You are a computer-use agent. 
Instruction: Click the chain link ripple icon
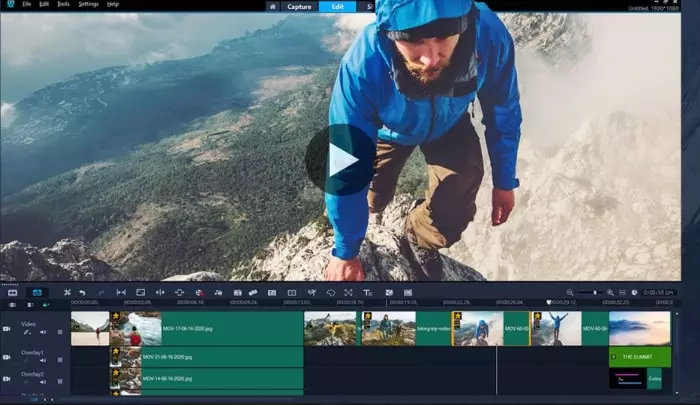point(253,292)
